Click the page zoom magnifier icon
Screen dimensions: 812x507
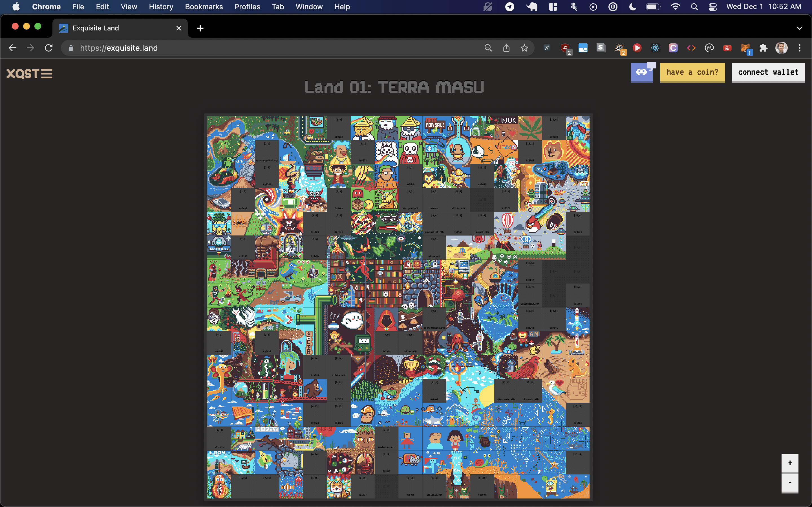[488, 48]
